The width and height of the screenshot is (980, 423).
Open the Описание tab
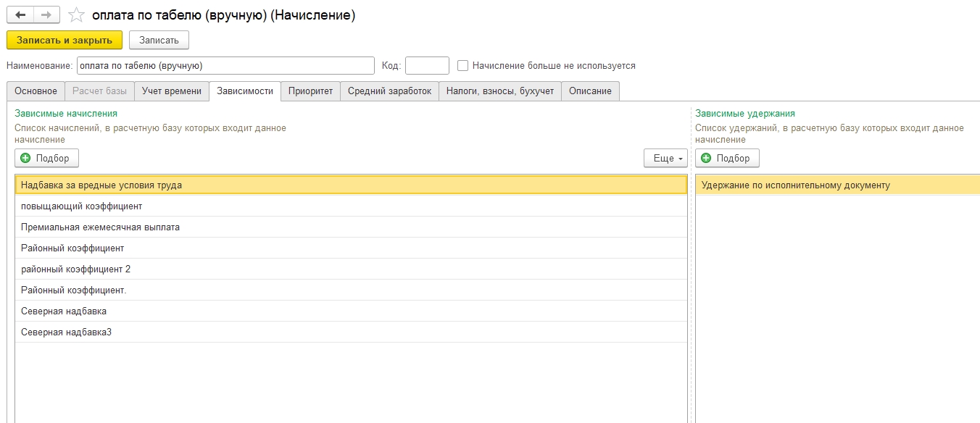click(x=590, y=91)
